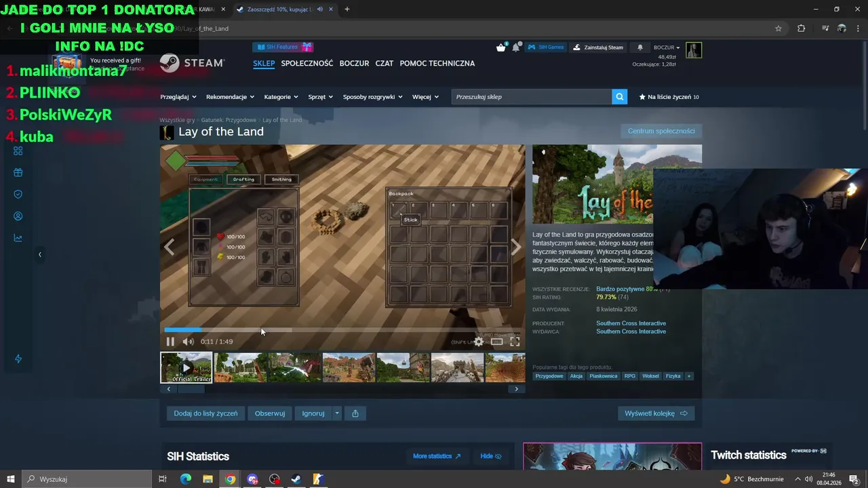The image size is (868, 488).
Task: Open the BOCZUR profile menu item
Action: click(354, 63)
